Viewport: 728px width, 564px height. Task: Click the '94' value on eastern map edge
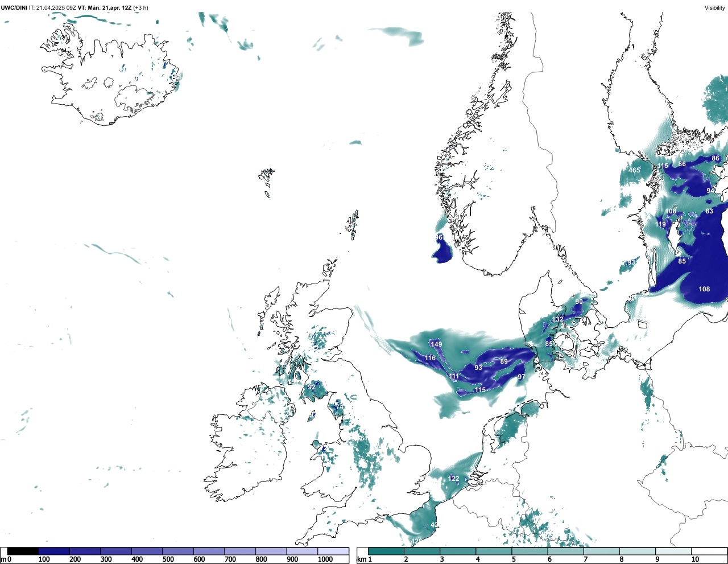pos(711,191)
